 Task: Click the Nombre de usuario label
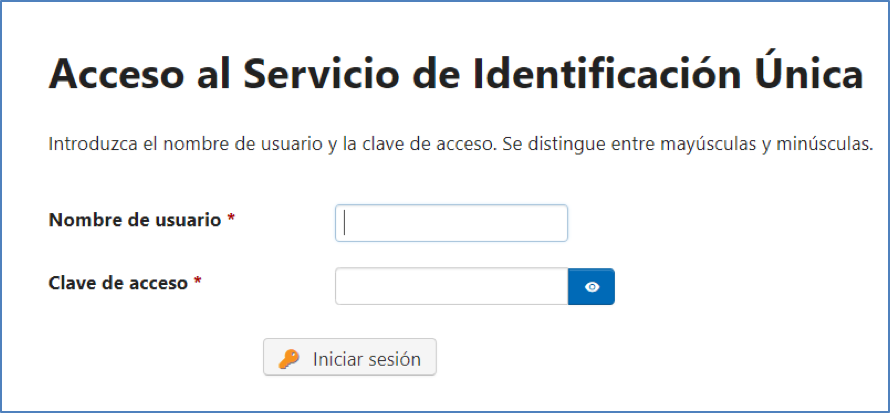(x=135, y=220)
